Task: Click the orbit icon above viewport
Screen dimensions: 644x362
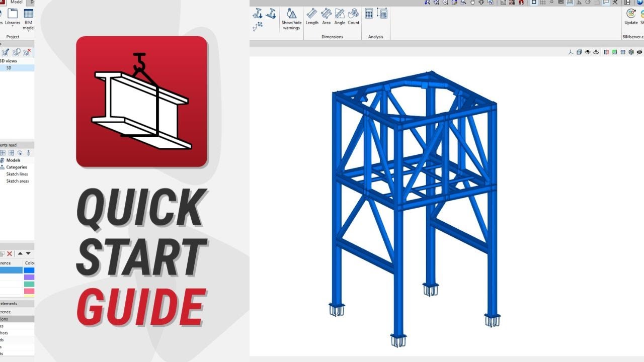Action: (x=588, y=52)
